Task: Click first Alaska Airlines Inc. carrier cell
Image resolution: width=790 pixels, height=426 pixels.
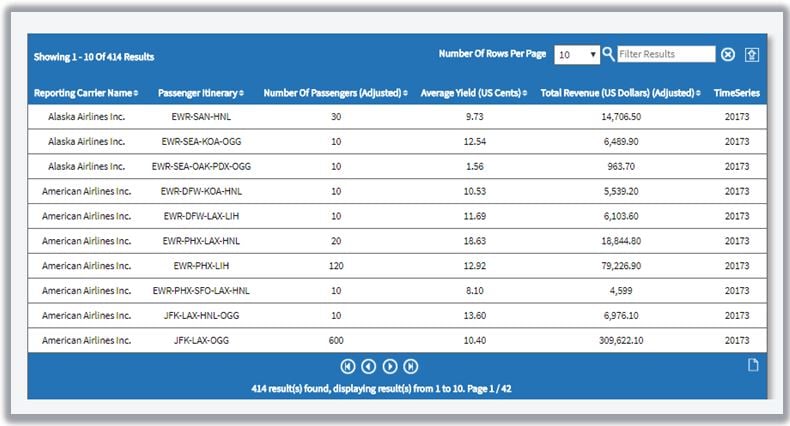Action: click(x=86, y=117)
